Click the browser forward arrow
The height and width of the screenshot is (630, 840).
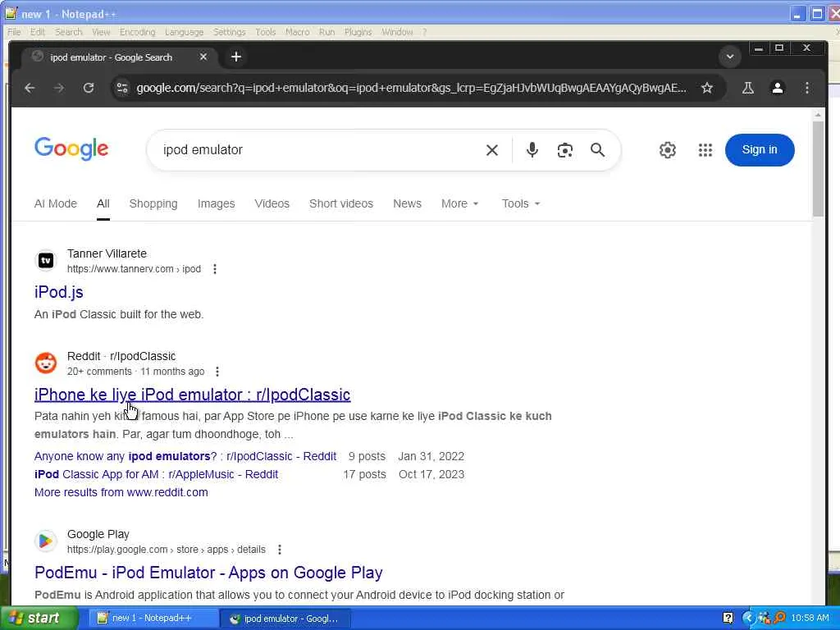tap(59, 88)
